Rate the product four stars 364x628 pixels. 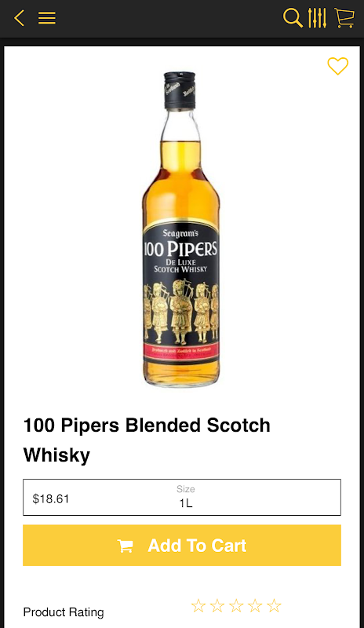point(255,605)
